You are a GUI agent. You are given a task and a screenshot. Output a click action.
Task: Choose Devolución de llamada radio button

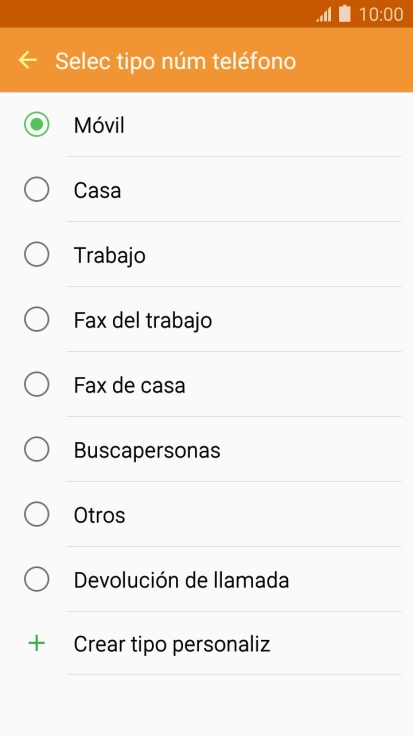(x=37, y=579)
